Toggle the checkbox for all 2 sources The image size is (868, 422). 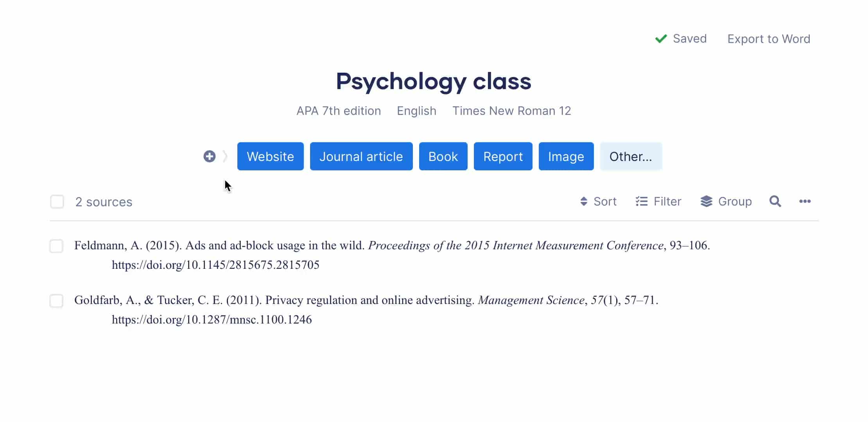click(57, 201)
